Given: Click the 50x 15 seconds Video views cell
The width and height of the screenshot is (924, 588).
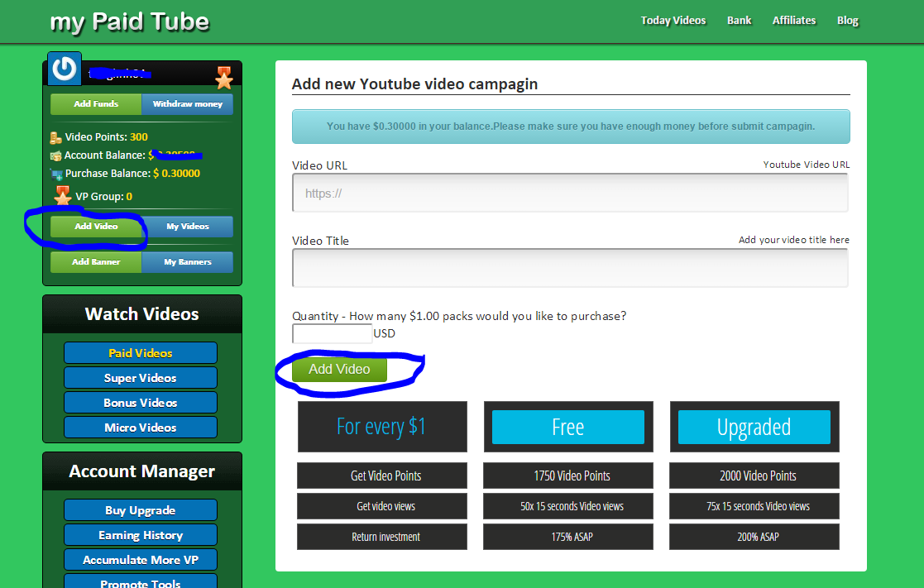Looking at the screenshot, I should pyautogui.click(x=568, y=506).
